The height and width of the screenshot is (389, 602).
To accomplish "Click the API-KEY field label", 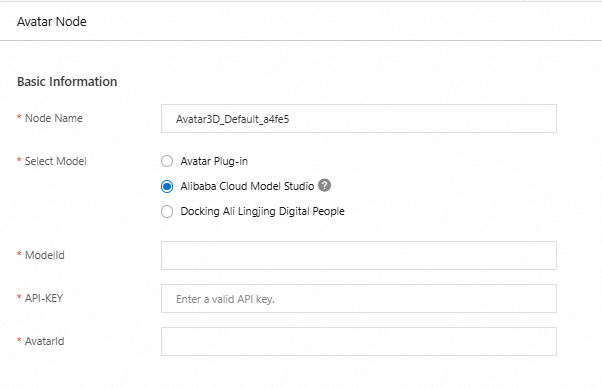I will point(44,298).
